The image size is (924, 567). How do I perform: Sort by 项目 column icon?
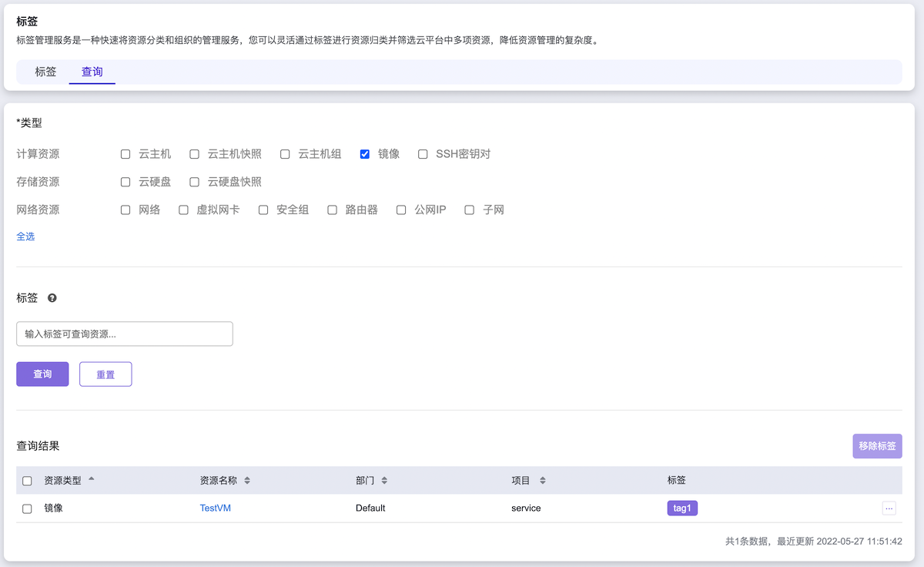tap(542, 481)
